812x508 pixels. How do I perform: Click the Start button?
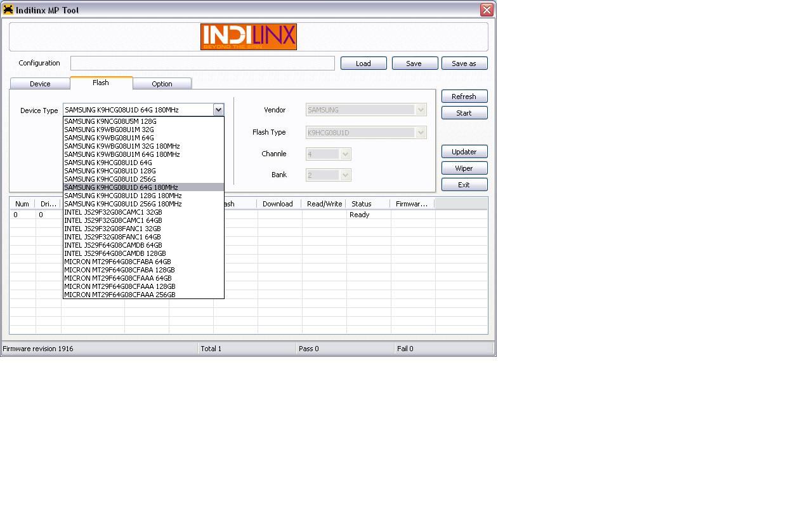pyautogui.click(x=464, y=113)
